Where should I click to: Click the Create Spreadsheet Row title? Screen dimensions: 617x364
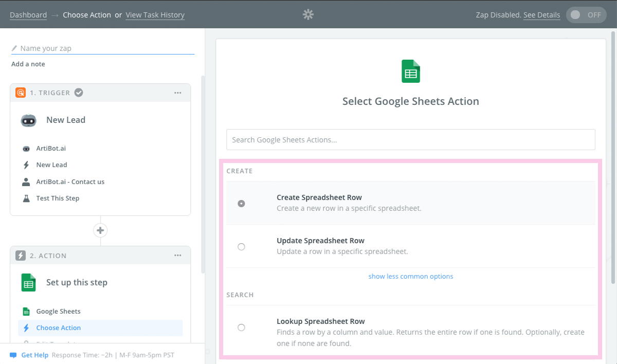[319, 197]
